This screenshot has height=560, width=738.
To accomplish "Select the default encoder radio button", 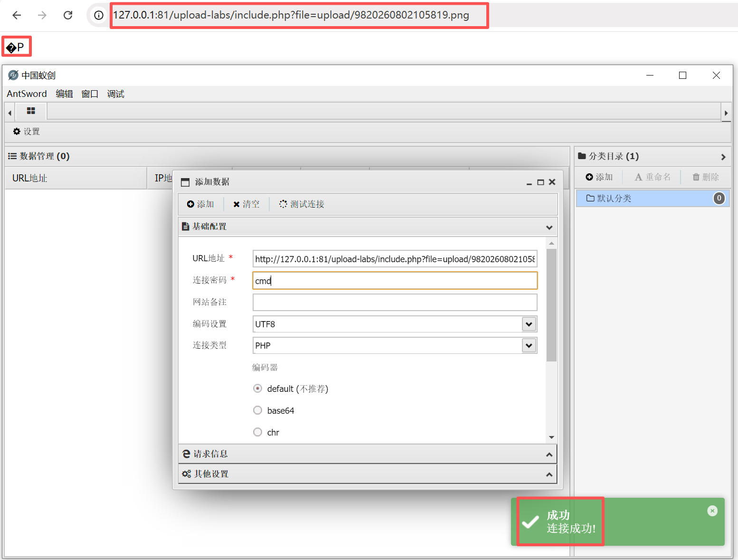I will tap(257, 389).
